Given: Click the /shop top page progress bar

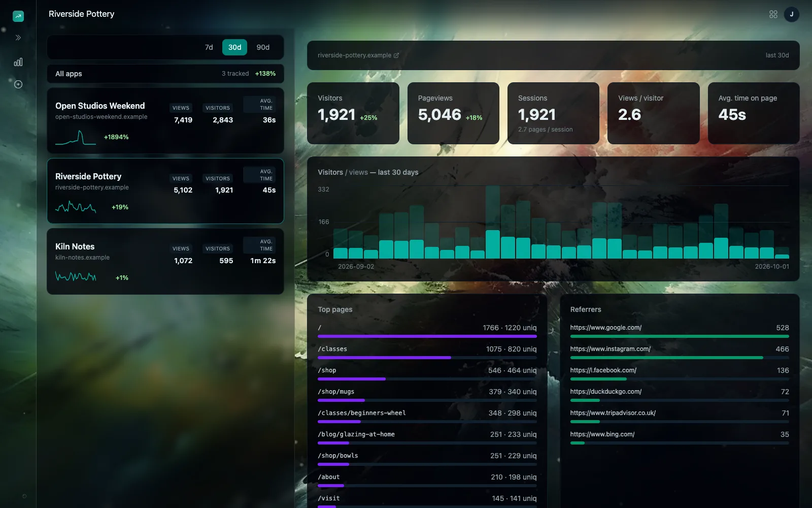Looking at the screenshot, I should tap(427, 379).
